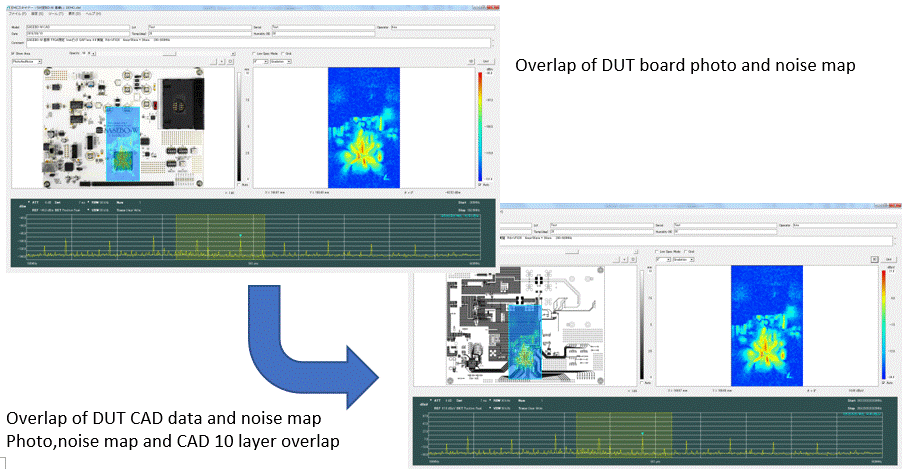Click the Date input field in top window
908x469 pixels.
[78, 34]
